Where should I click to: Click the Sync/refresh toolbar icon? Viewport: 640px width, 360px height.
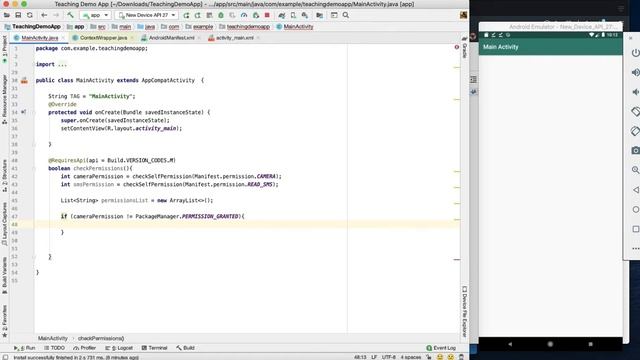(30, 15)
